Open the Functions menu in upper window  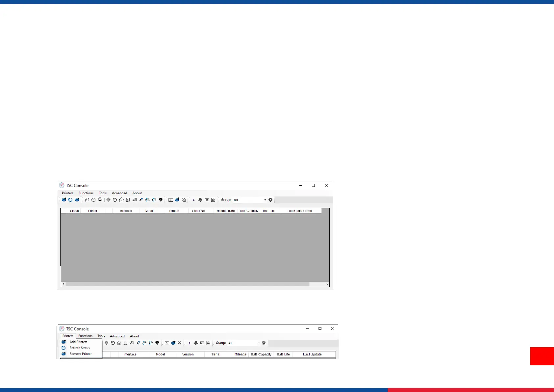click(x=86, y=193)
